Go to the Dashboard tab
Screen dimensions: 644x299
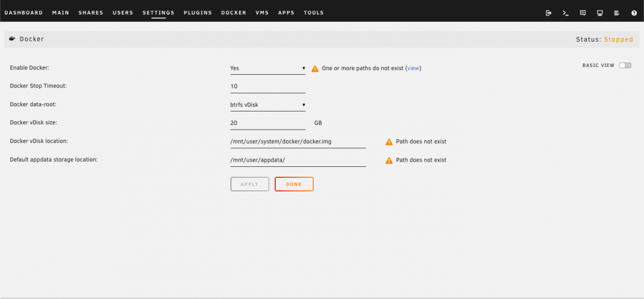[24, 13]
